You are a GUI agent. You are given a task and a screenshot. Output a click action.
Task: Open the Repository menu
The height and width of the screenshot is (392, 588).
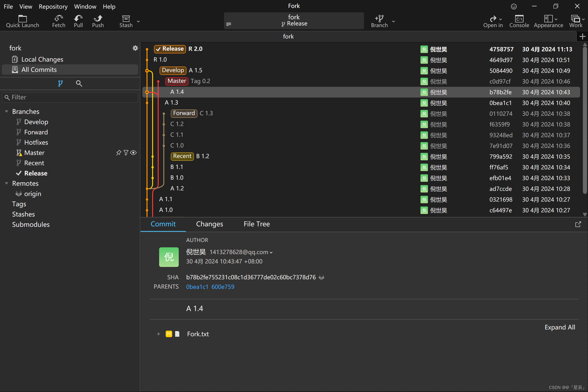(53, 7)
